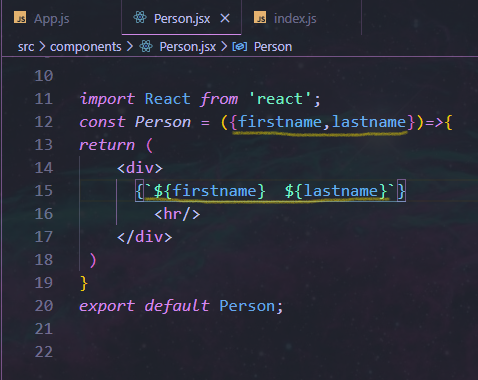
Task: Click the Person.jsx breadcrumb item
Action: pyautogui.click(x=188, y=47)
